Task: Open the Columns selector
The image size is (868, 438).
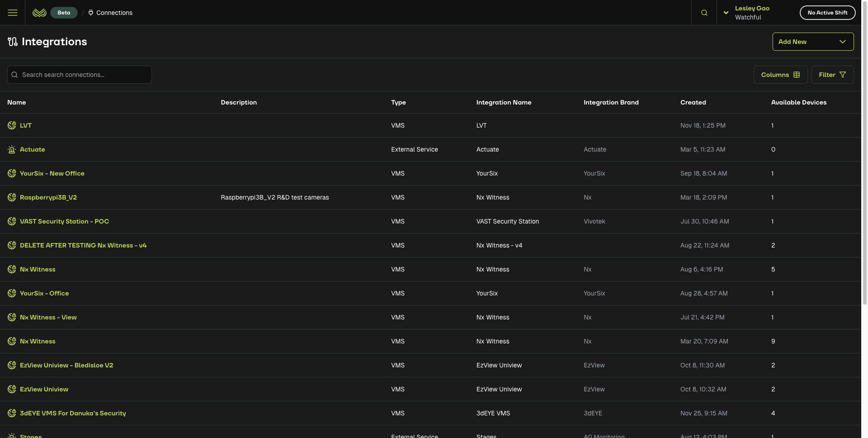Action: point(780,75)
